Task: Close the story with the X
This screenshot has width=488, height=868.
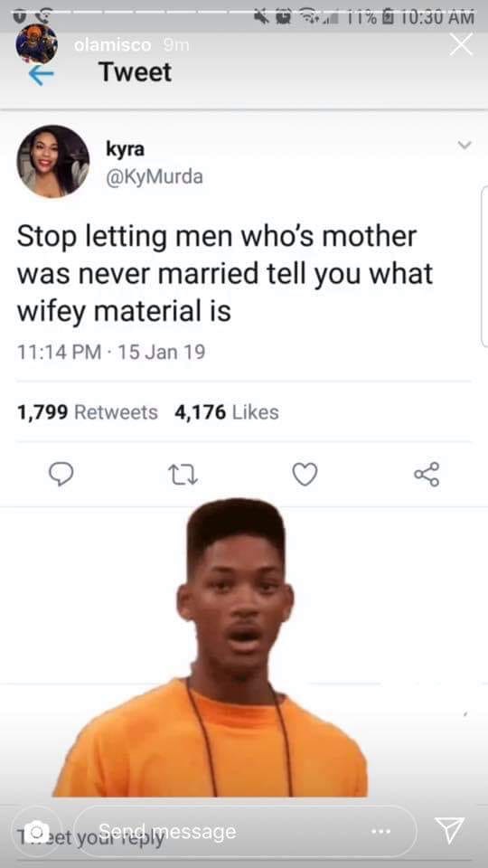Action: point(460,45)
